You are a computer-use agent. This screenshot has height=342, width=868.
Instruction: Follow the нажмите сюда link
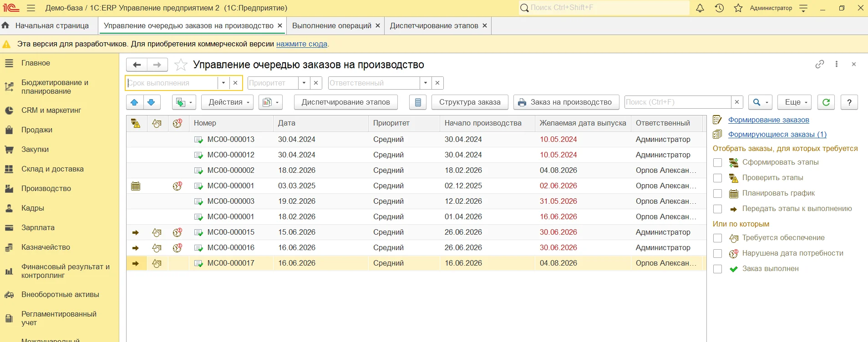302,44
